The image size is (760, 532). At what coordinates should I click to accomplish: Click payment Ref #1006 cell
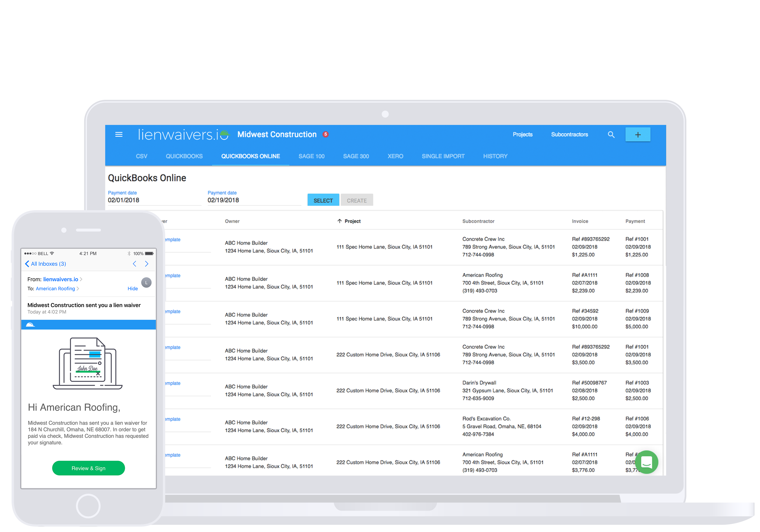coord(638,427)
